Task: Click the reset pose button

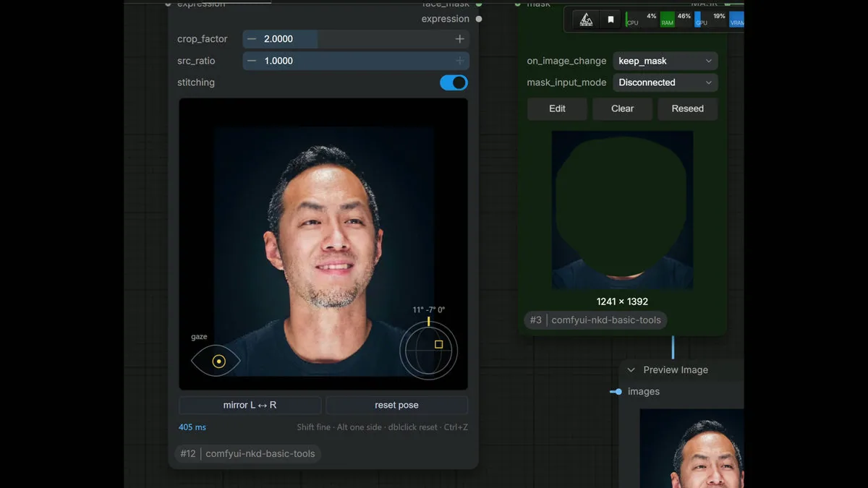Action: pos(396,405)
